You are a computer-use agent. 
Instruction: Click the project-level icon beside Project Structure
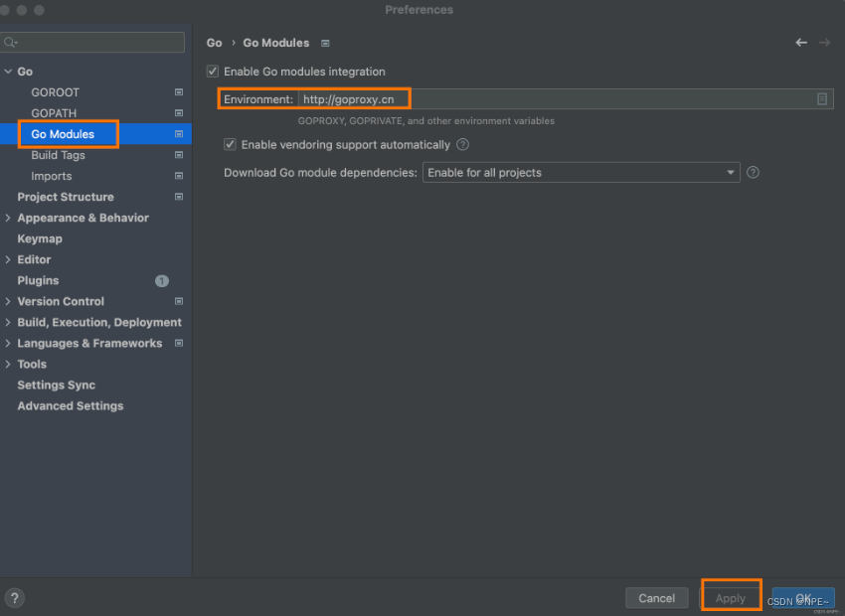179,197
